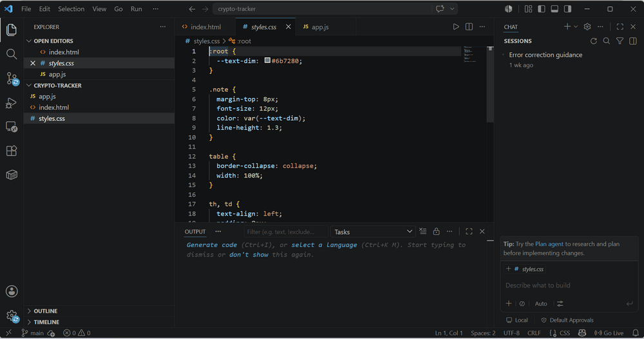
Task: Open the notifications bell in status bar
Action: [x=636, y=333]
